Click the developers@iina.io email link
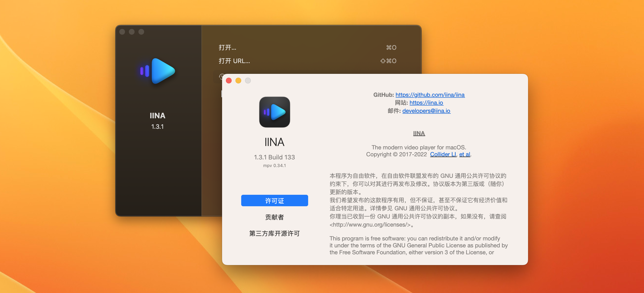 click(426, 111)
